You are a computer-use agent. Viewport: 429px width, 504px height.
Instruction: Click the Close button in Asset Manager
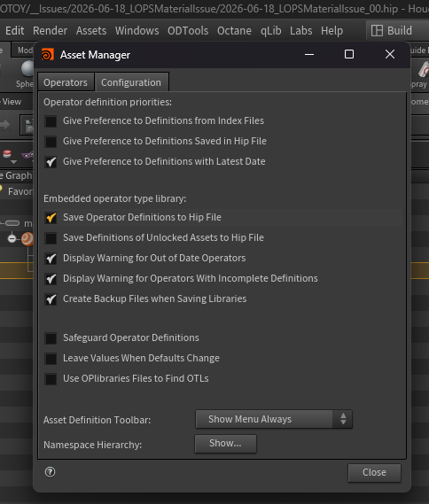pos(374,472)
